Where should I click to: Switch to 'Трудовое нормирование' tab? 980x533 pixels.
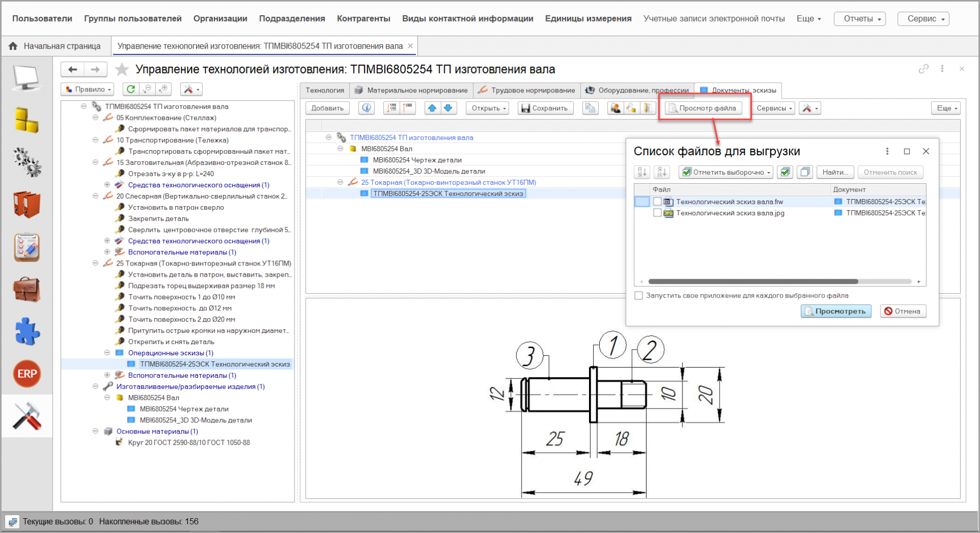527,90
